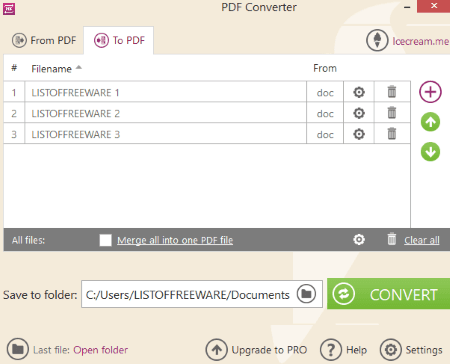Image resolution: width=450 pixels, height=364 pixels.
Task: Click the Open folder link
Action: pyautogui.click(x=101, y=350)
